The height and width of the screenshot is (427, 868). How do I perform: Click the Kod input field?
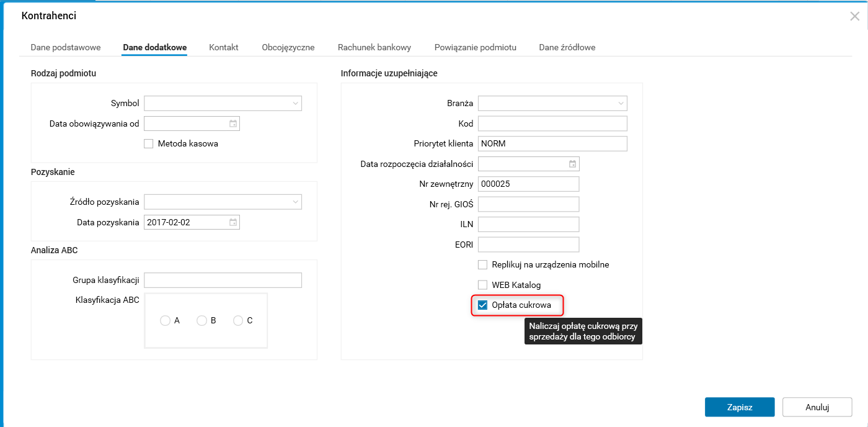coord(552,124)
